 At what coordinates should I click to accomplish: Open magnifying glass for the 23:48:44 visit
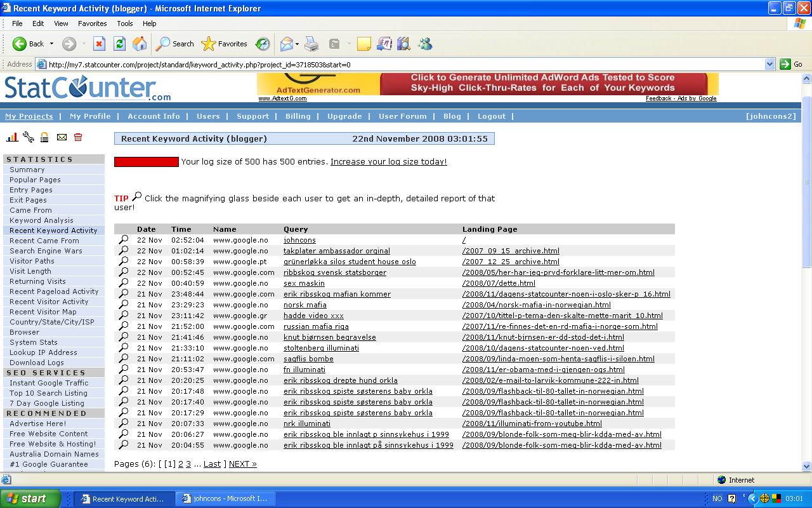124,294
